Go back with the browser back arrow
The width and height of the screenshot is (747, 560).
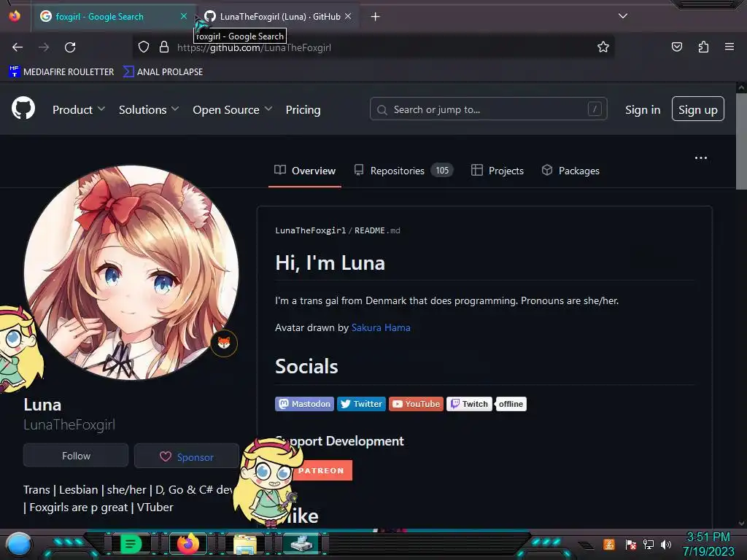click(18, 47)
